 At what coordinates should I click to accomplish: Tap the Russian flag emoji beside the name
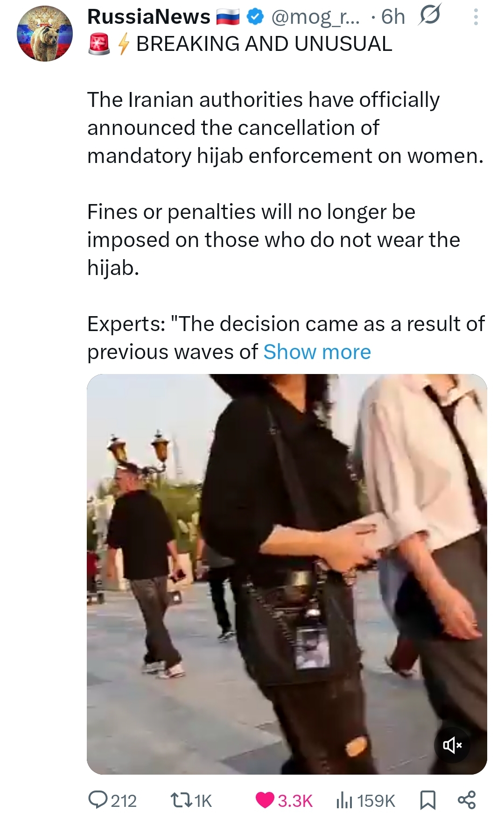click(228, 17)
